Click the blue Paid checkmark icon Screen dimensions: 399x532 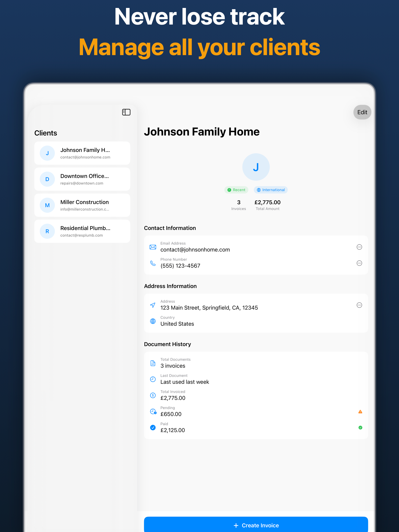(x=153, y=427)
